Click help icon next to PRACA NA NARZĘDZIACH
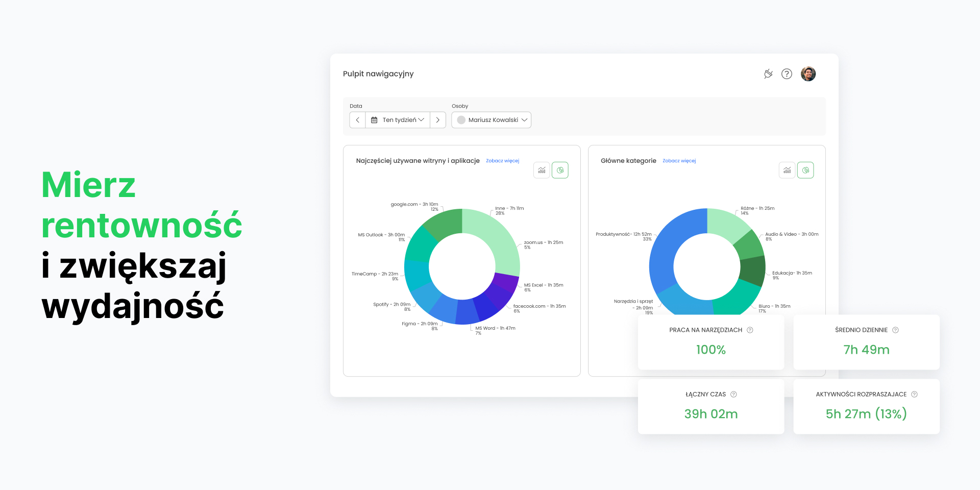 point(750,330)
